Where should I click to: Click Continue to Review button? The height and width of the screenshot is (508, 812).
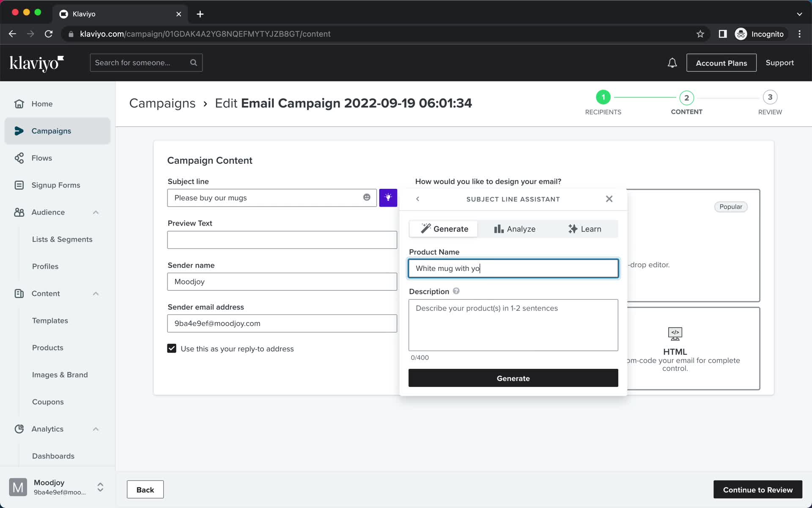[x=758, y=490]
